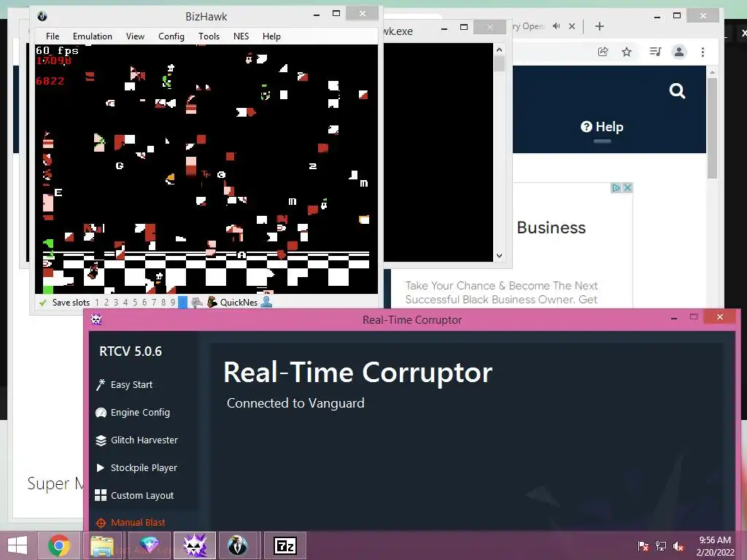Click the console window scroll down arrow

499,256
